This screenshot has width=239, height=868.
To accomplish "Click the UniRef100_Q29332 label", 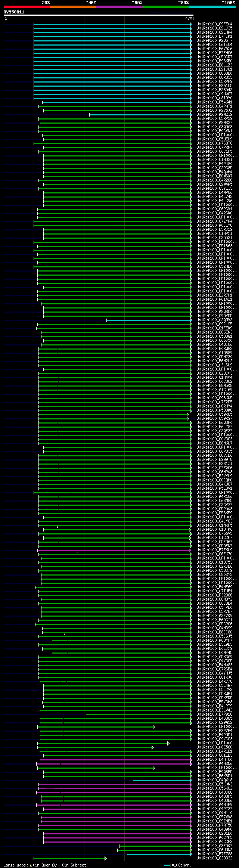I will 214,858.
